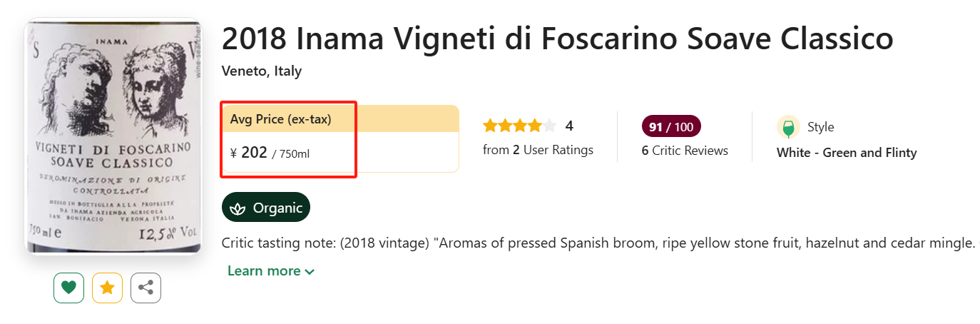Click the wine title heading

(x=557, y=39)
